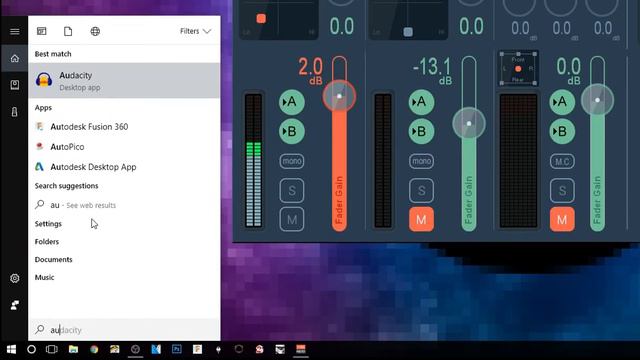
Task: Toggle bus A on the 0.0 dB strip
Action: [562, 102]
